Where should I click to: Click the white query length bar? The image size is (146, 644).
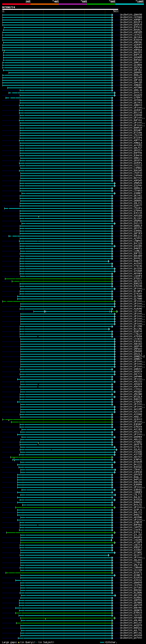[x=60, y=9]
